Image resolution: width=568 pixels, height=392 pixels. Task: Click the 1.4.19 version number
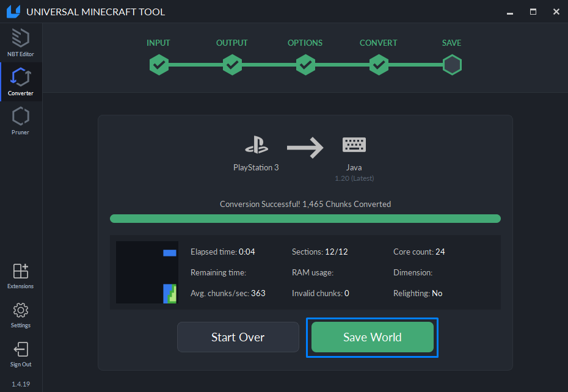click(21, 384)
